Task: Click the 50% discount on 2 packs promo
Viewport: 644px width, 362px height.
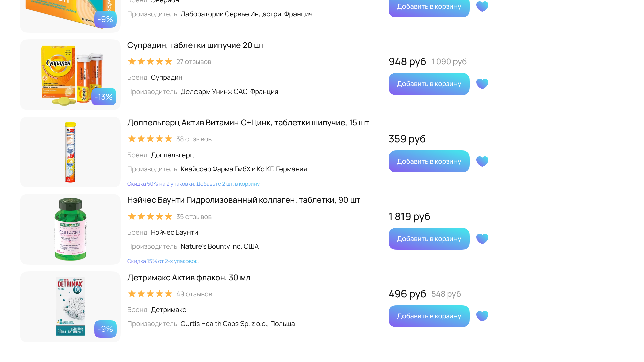Action: point(193,184)
